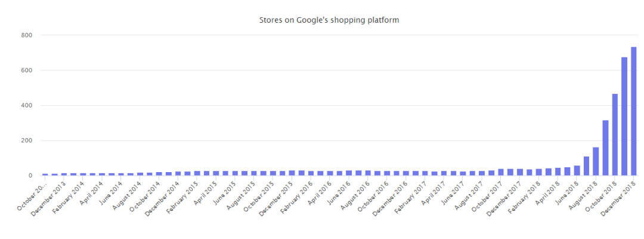Click the 400 y-axis label
This screenshot has width=644, height=239.
(x=26, y=106)
